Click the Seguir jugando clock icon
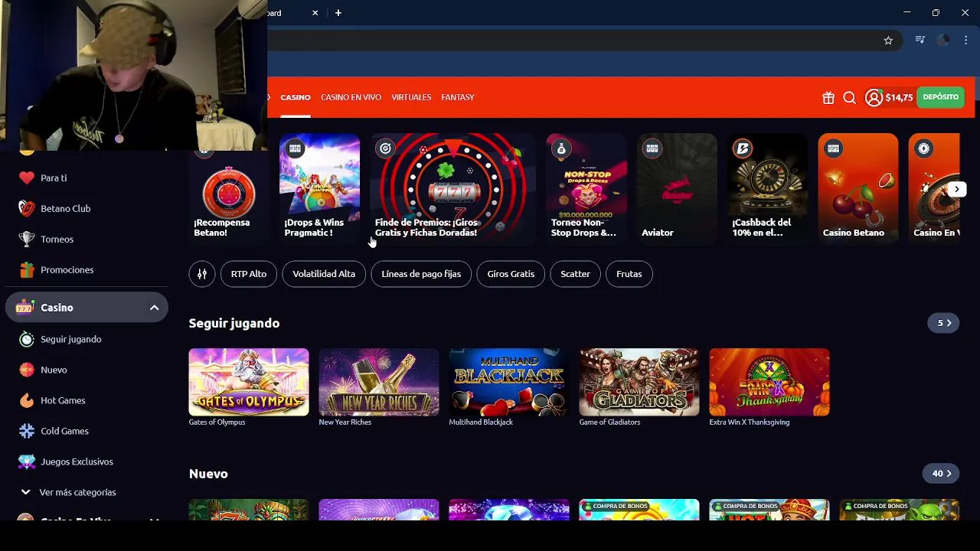Screen dimensions: 980x551 click(27, 339)
